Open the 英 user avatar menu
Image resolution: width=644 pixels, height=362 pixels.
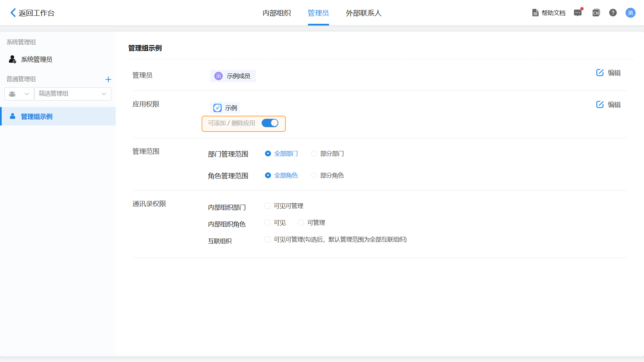630,13
